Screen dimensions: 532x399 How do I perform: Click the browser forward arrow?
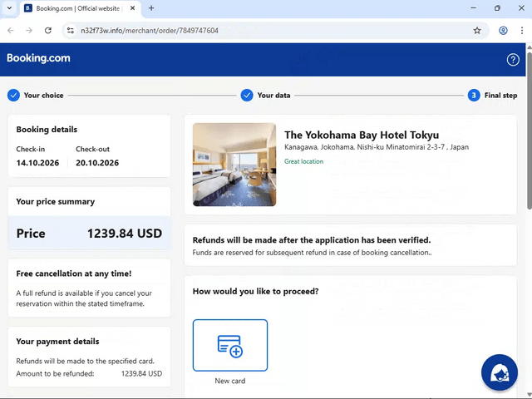[29, 31]
